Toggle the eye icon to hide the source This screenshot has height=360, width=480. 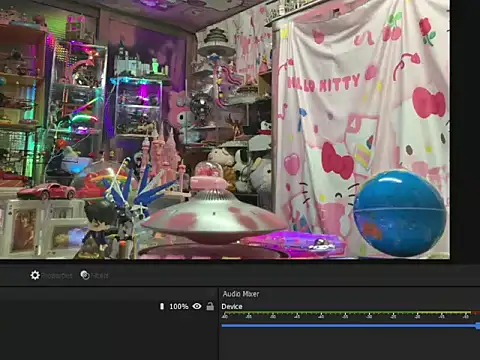(x=197, y=306)
